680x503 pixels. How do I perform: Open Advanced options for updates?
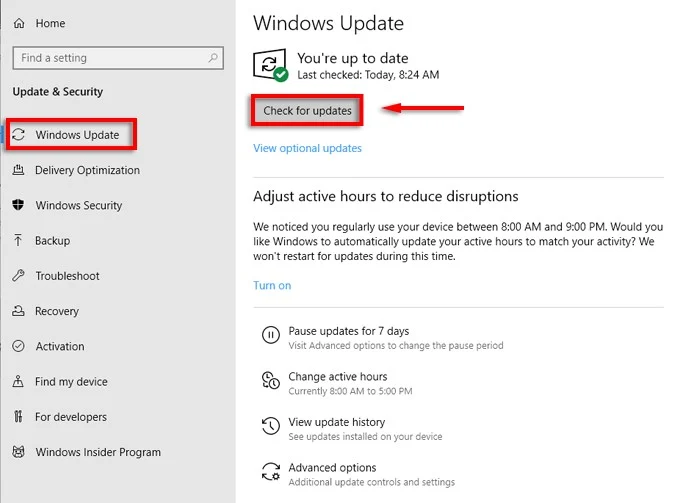332,467
